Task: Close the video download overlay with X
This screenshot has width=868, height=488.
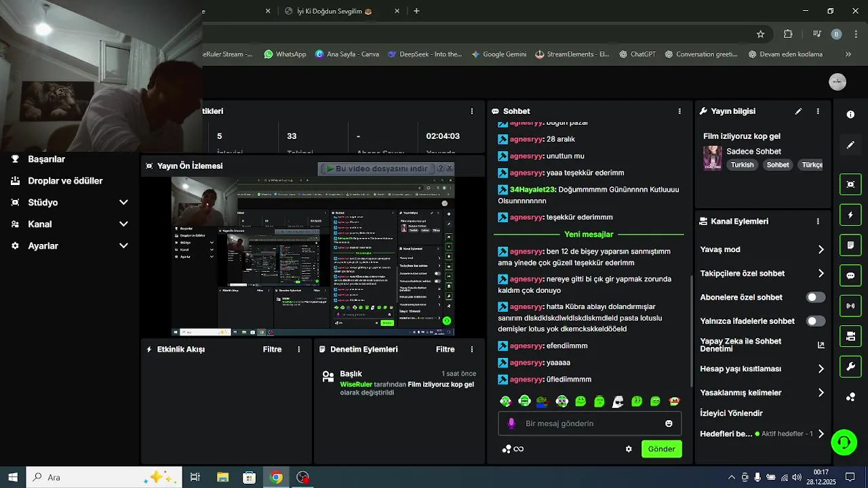Action: point(449,168)
